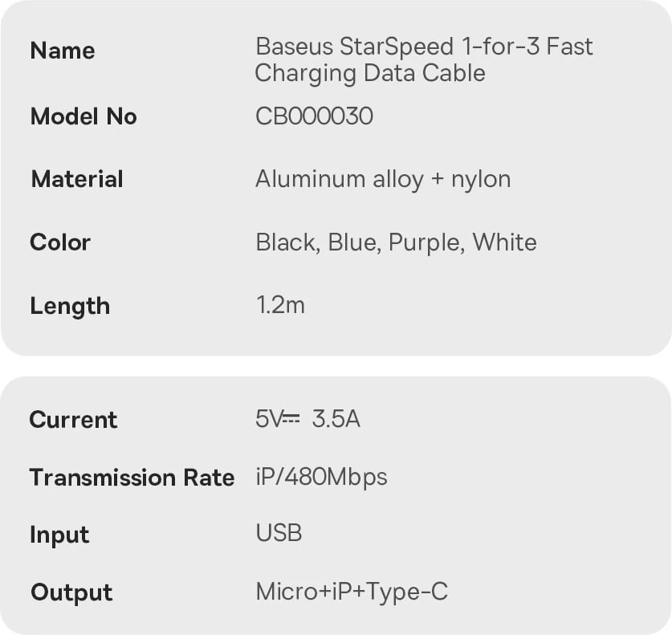Click the Name label
Viewport: 672px width, 635px height.
(63, 51)
